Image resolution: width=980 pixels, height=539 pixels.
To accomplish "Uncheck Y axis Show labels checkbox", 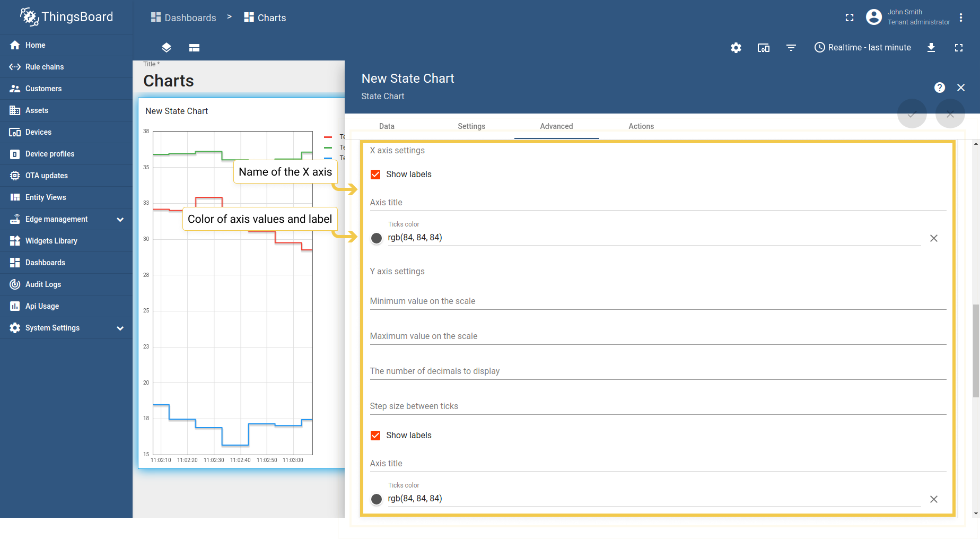I will pos(375,436).
